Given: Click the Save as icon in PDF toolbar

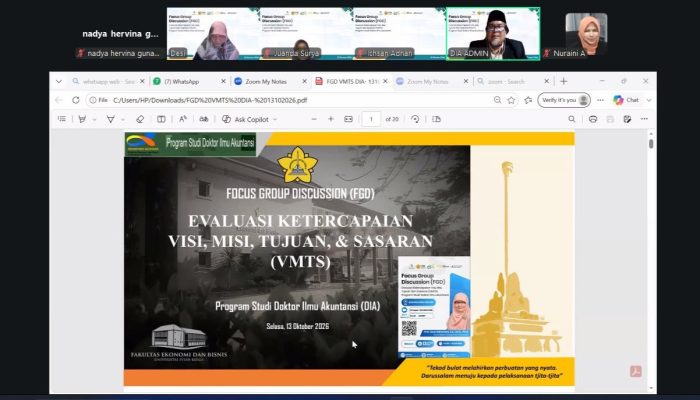Looking at the screenshot, I should pos(627,119).
